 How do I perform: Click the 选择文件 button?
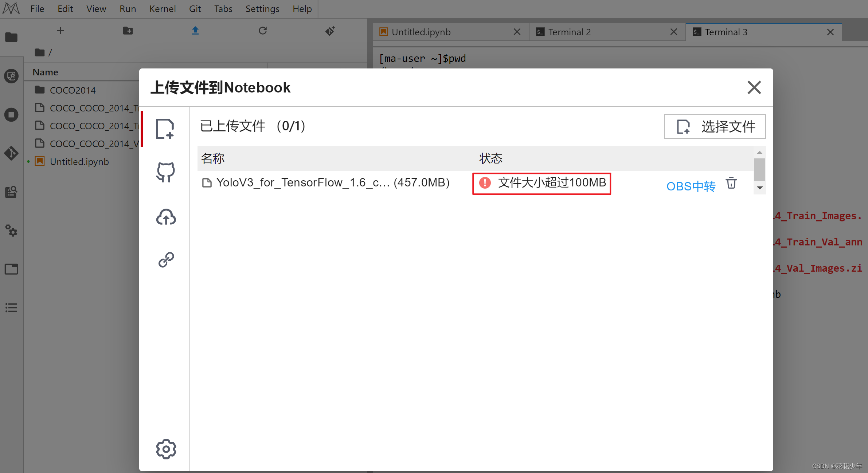pos(714,127)
